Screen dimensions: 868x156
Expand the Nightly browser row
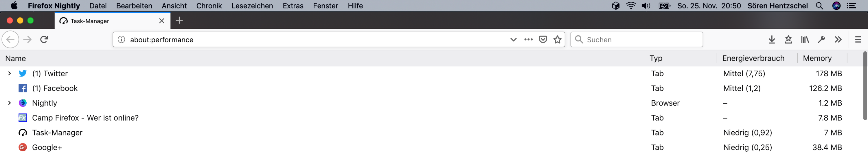[10, 103]
